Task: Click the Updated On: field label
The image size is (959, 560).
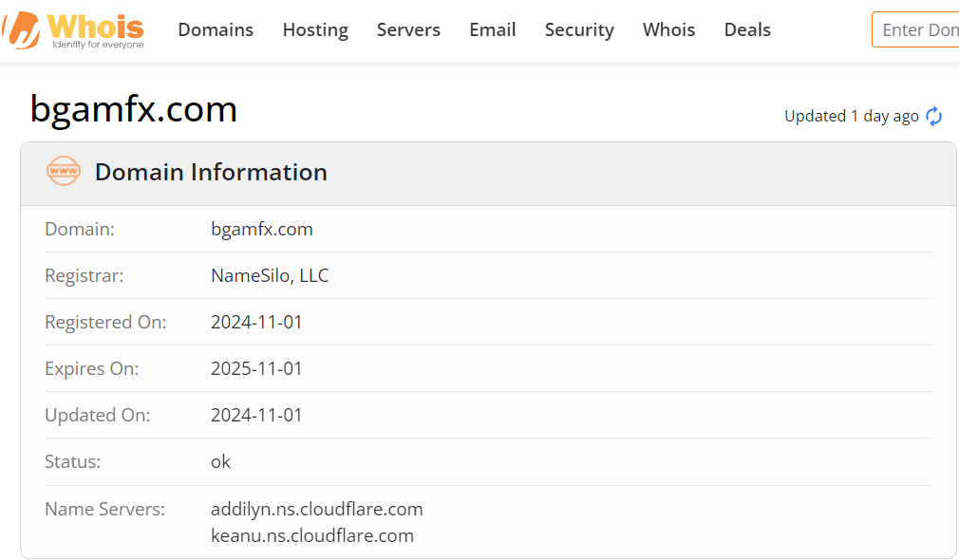Action: (x=97, y=415)
